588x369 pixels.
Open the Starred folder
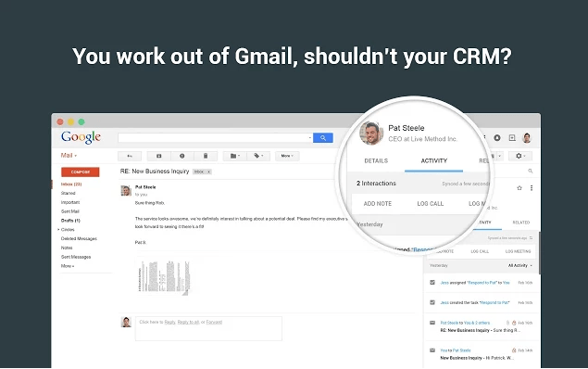69,193
